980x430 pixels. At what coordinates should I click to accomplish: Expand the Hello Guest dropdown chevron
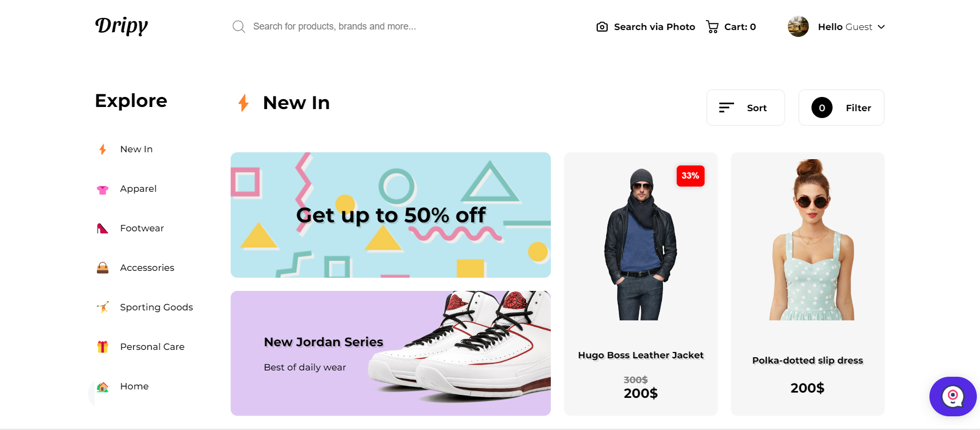[x=881, y=27]
